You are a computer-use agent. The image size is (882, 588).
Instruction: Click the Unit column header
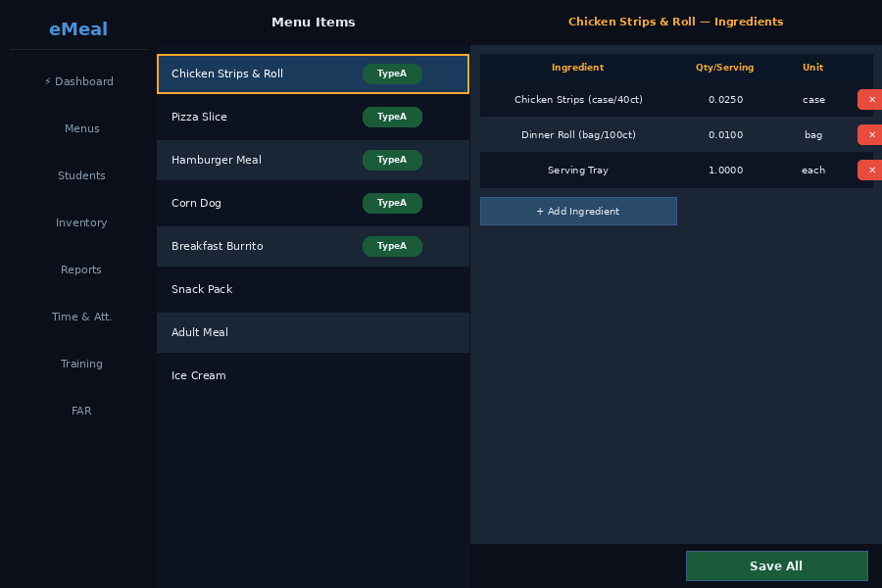[x=812, y=68]
